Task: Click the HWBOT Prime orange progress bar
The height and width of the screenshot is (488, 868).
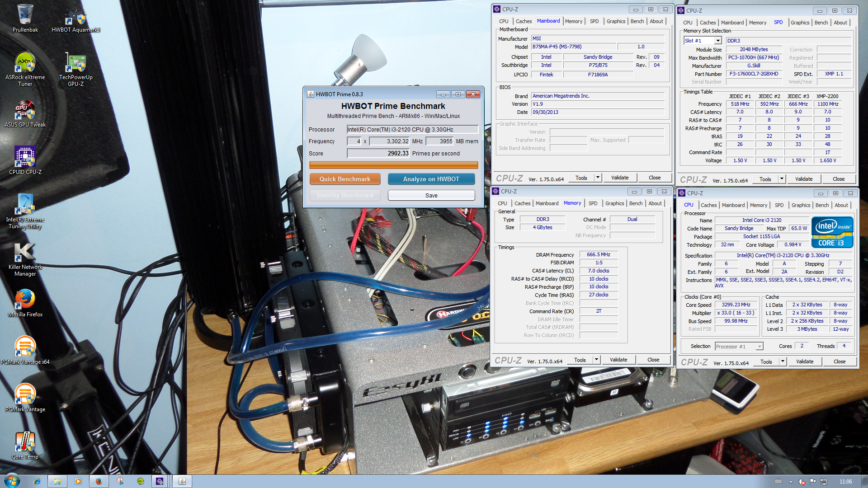Action: point(393,165)
